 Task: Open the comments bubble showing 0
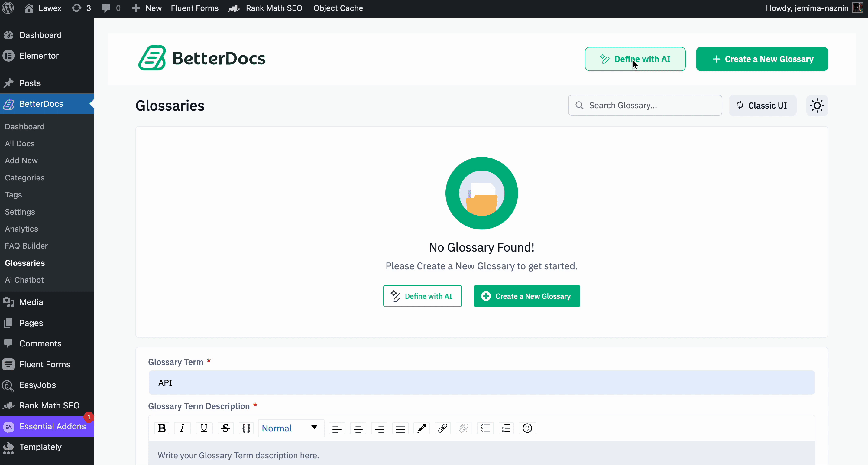[111, 8]
